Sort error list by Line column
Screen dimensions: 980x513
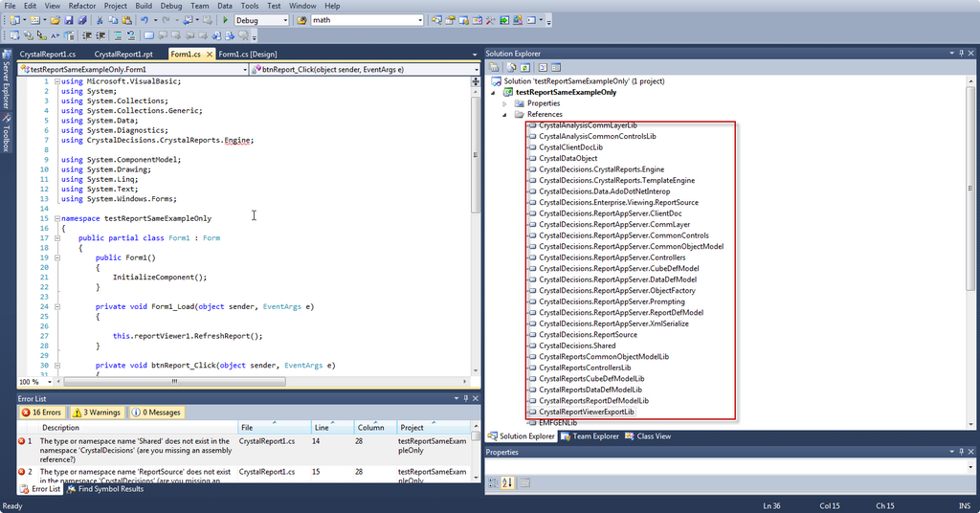tap(332, 428)
